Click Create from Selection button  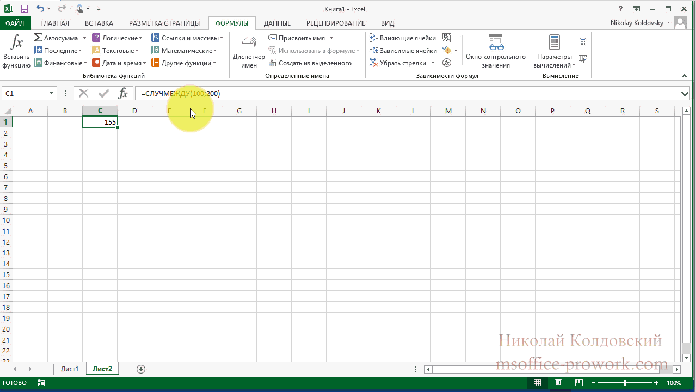click(310, 63)
